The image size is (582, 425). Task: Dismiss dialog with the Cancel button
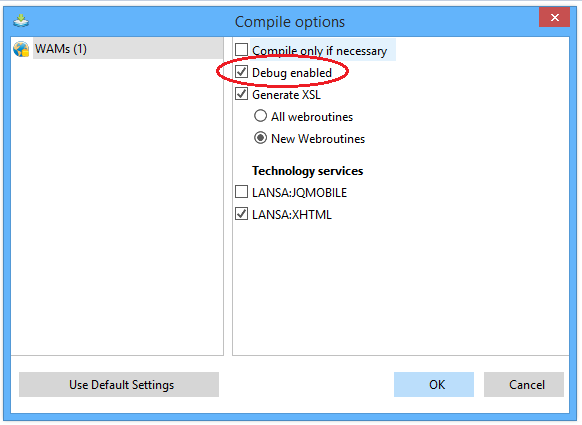tap(524, 385)
